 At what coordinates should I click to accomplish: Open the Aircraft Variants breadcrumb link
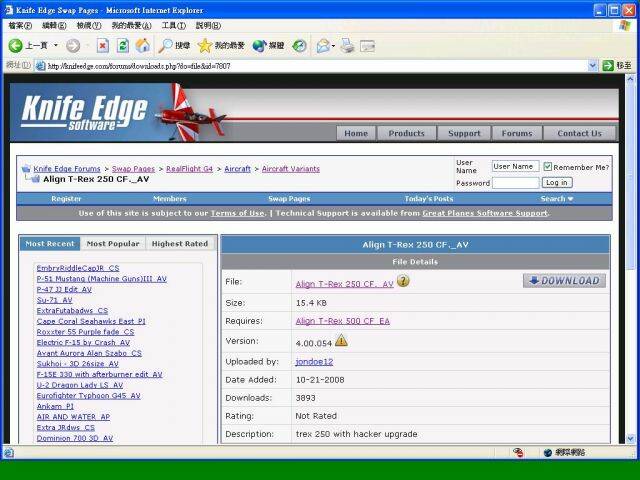(291, 169)
